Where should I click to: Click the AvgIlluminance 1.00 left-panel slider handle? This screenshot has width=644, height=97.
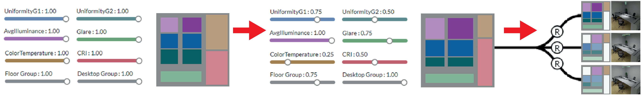point(66,39)
